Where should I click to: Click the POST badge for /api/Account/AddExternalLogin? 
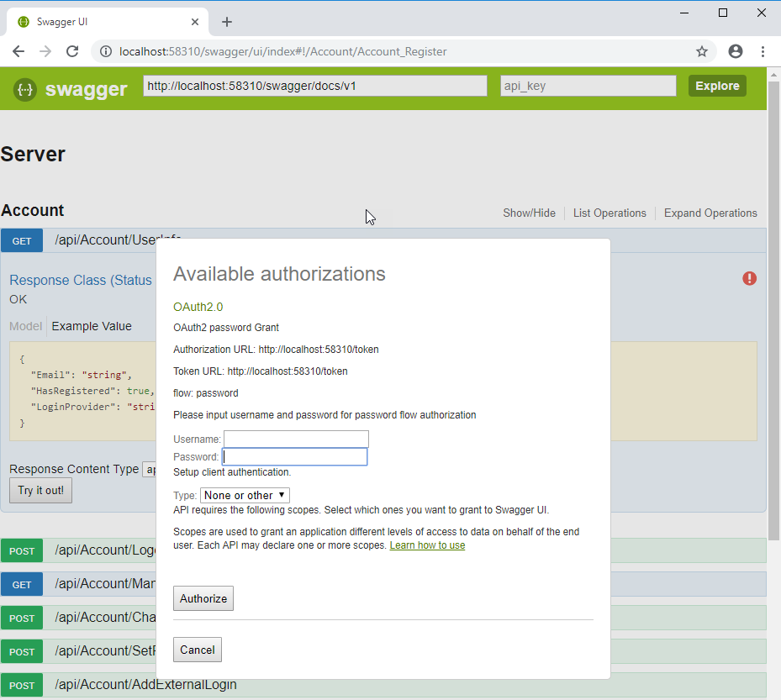(21, 685)
